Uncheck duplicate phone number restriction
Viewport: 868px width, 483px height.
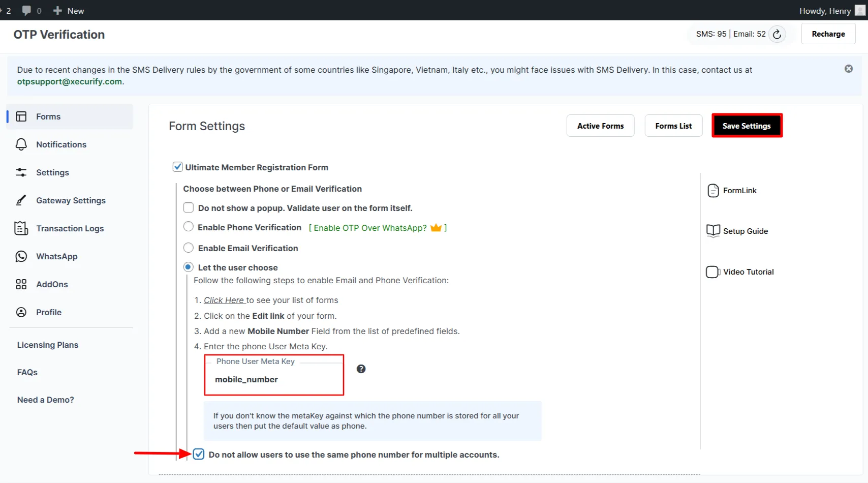click(x=198, y=454)
